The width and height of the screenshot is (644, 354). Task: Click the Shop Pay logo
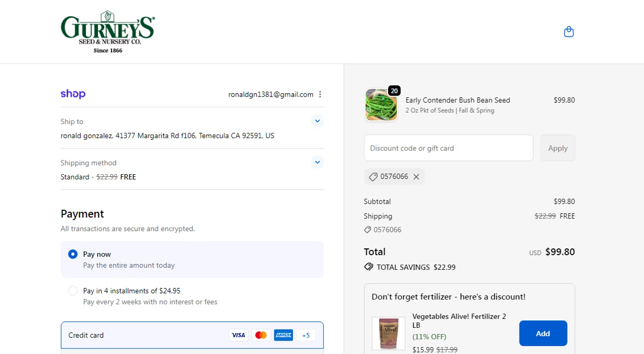click(73, 94)
